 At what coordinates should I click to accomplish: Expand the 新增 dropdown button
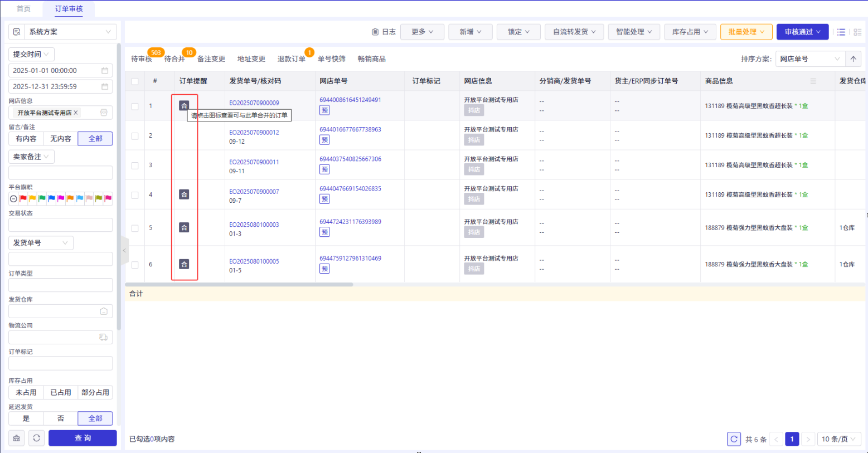click(x=470, y=32)
